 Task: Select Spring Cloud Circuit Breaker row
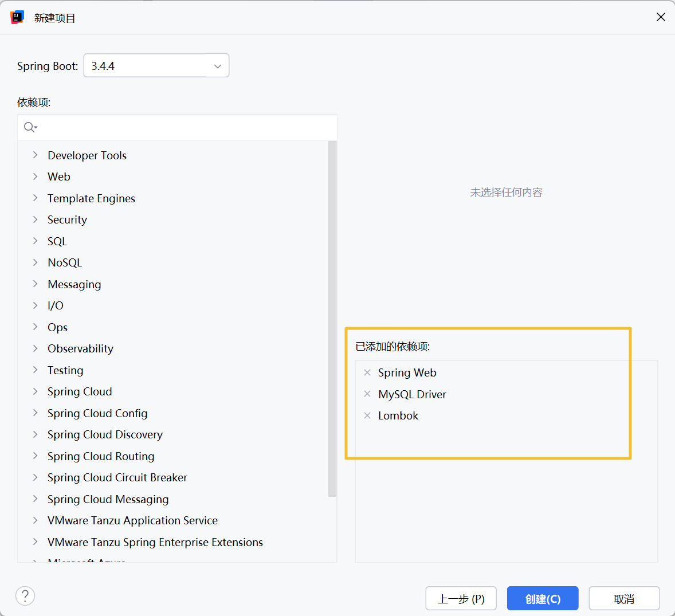point(173,478)
